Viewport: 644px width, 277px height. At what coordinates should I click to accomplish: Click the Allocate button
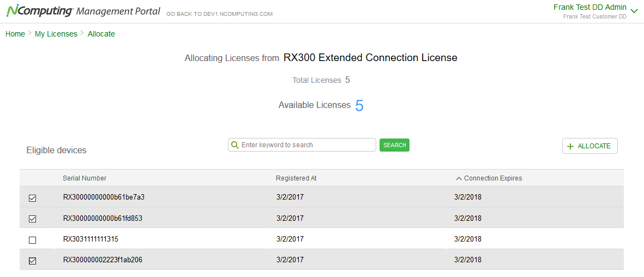click(x=589, y=146)
